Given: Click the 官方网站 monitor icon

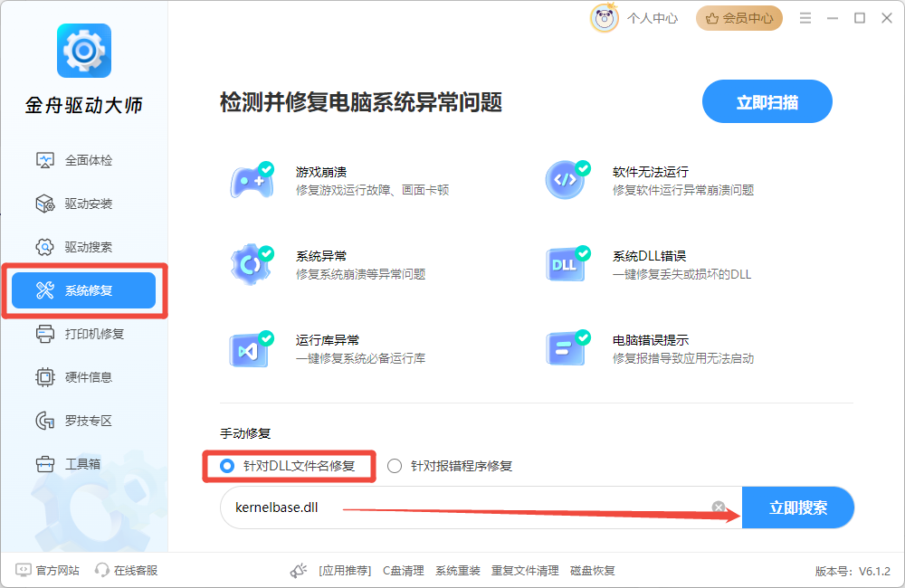Looking at the screenshot, I should tap(24, 570).
